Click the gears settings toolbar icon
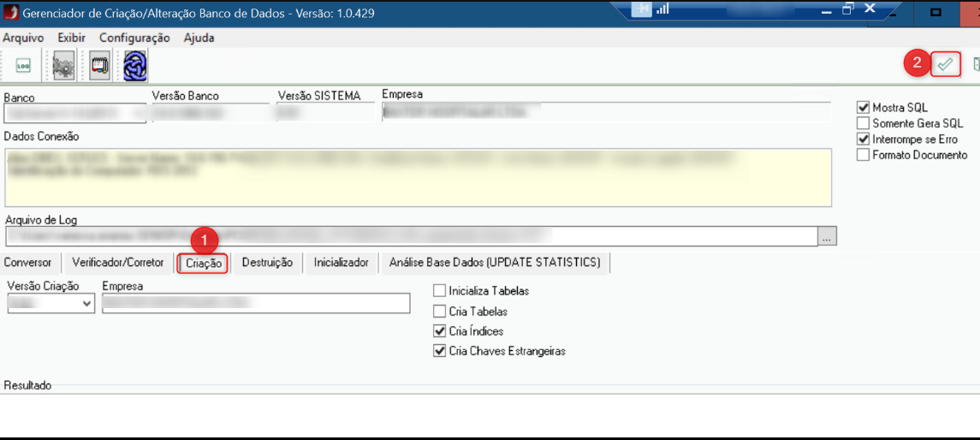The height and width of the screenshot is (440, 980). tap(63, 65)
